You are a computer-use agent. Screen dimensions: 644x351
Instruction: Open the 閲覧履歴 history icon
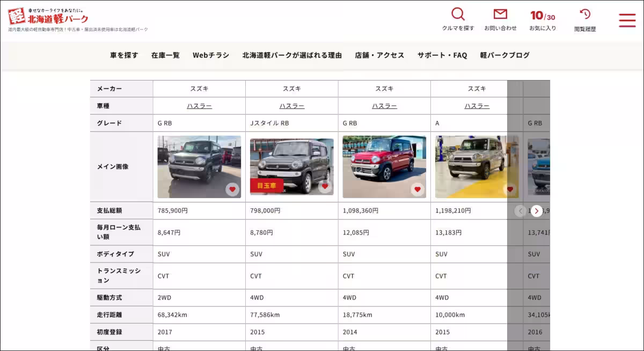click(585, 15)
